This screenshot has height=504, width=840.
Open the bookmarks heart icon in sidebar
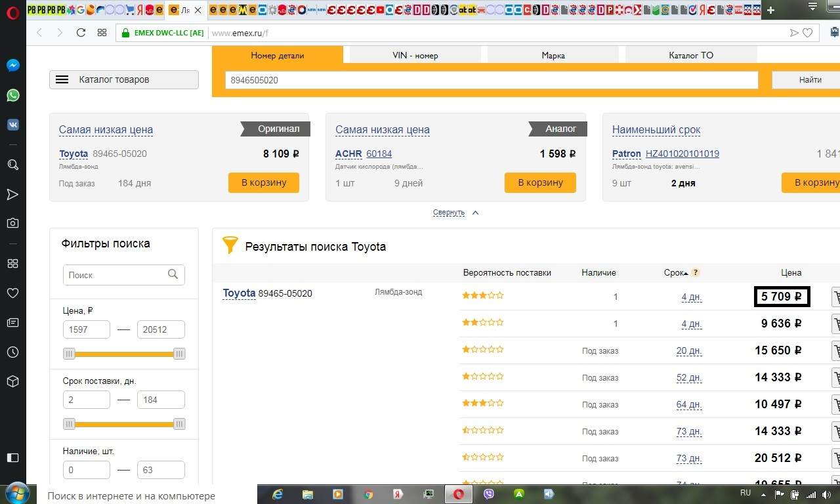point(12,293)
